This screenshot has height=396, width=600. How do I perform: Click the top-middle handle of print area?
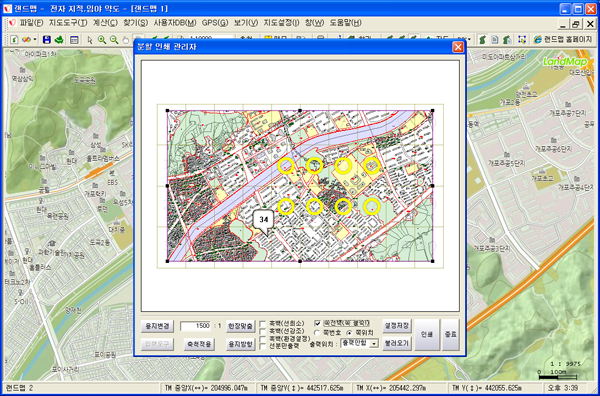300,111
